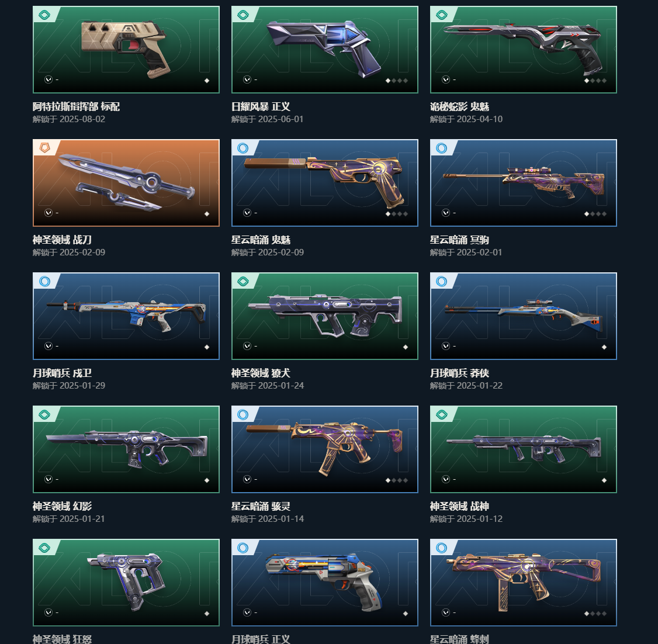Click the blue tier badge on 星云暗涌 鬼魅

pos(243,148)
